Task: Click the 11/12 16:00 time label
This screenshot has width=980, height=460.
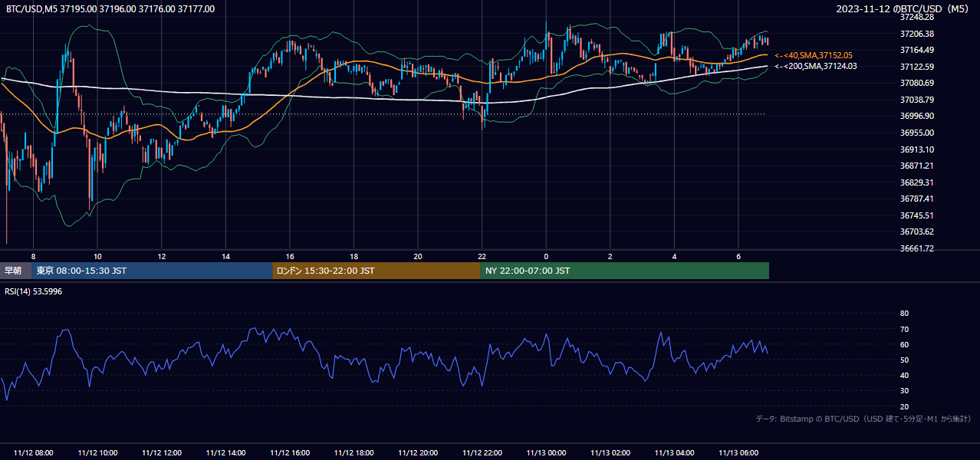Action: point(290,453)
